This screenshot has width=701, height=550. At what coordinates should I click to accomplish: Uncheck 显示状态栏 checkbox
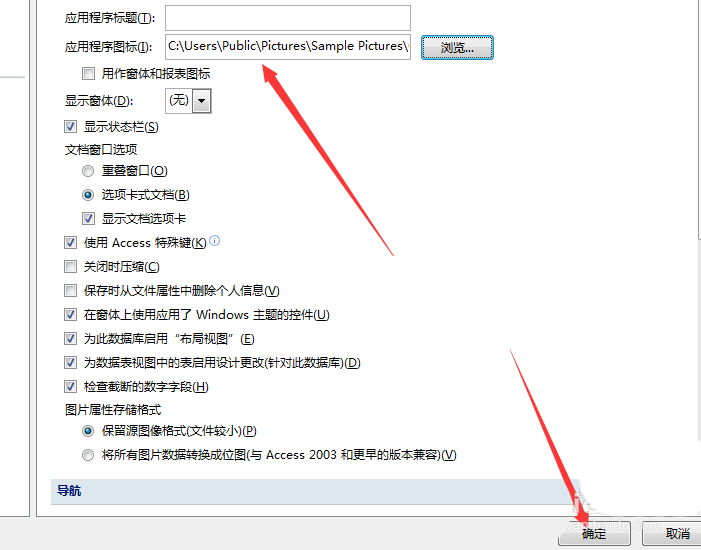pos(70,127)
